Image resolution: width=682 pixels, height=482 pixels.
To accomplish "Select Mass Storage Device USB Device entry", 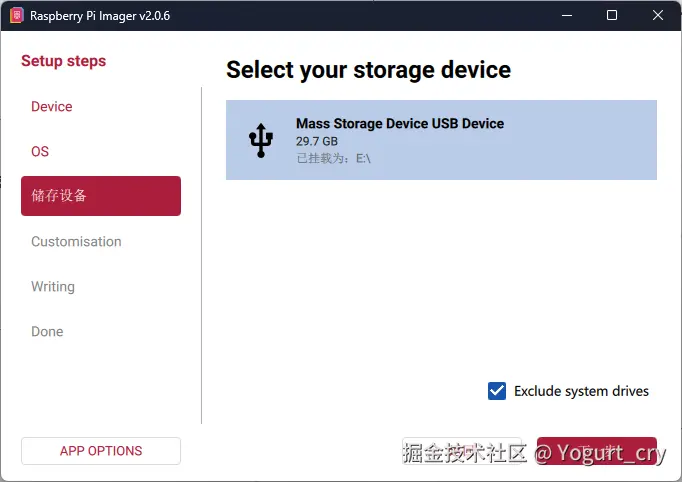I will coord(441,140).
